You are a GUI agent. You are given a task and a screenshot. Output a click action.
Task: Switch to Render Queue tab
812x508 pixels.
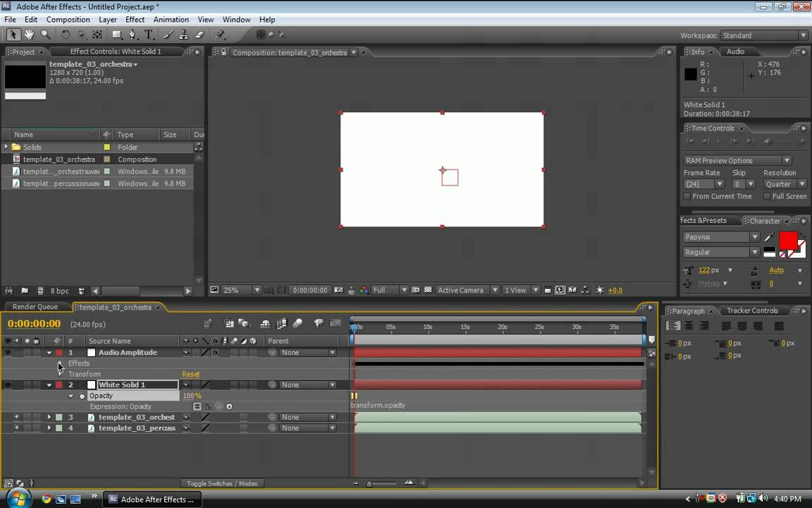35,307
